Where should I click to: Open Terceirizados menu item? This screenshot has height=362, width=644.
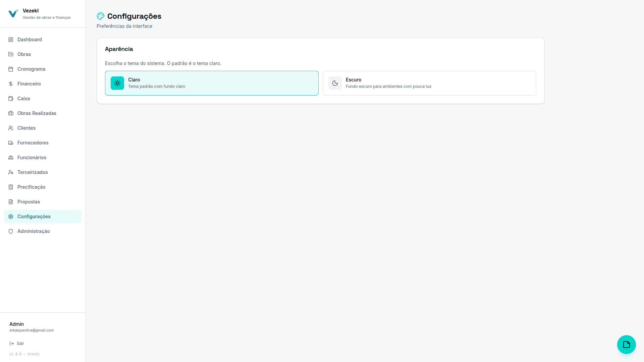click(43, 172)
